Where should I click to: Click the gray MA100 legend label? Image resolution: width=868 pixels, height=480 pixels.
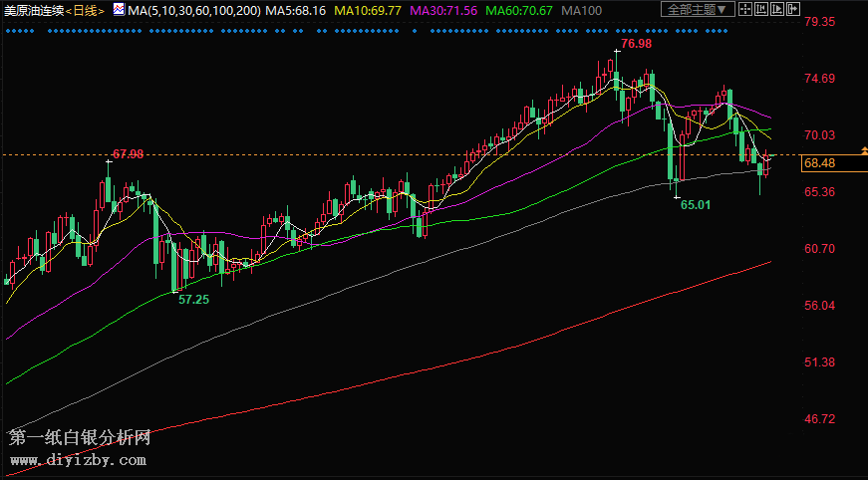[x=581, y=10]
